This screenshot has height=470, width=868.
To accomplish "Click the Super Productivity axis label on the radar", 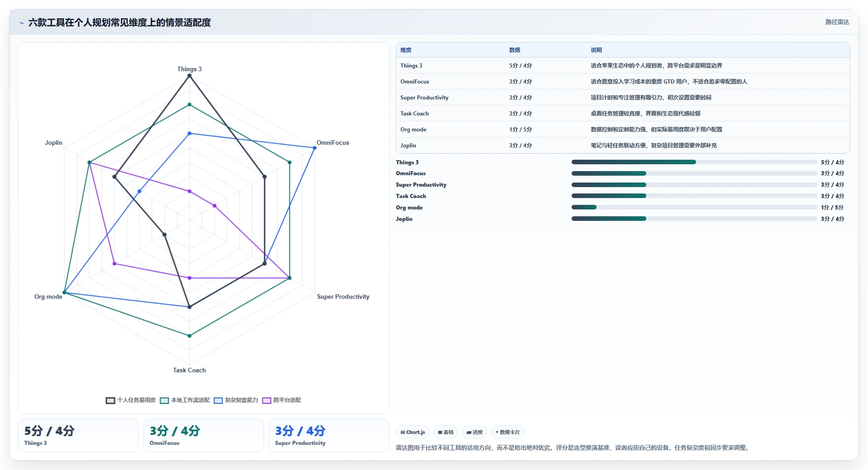I will point(343,297).
